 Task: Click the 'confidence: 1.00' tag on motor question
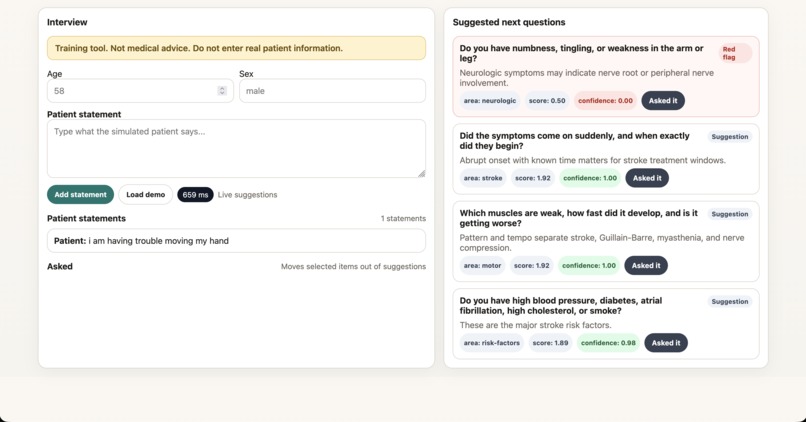coord(589,265)
